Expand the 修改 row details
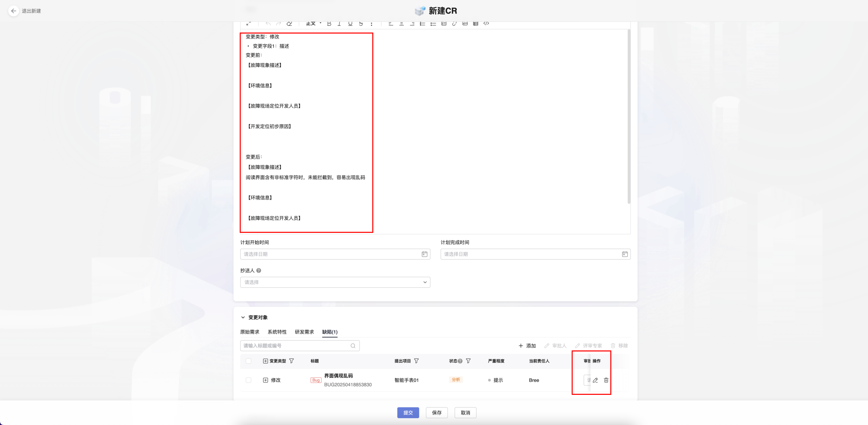The image size is (868, 425). click(265, 380)
